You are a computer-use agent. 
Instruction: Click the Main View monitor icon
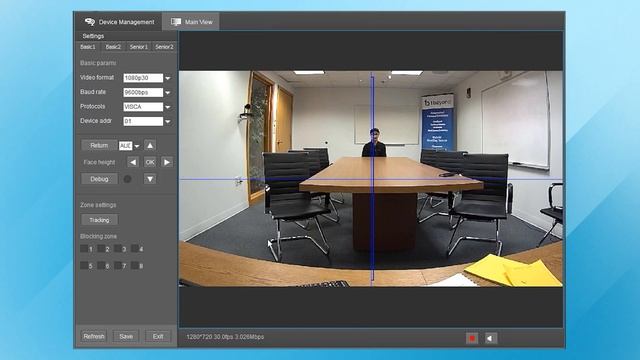coord(176,22)
